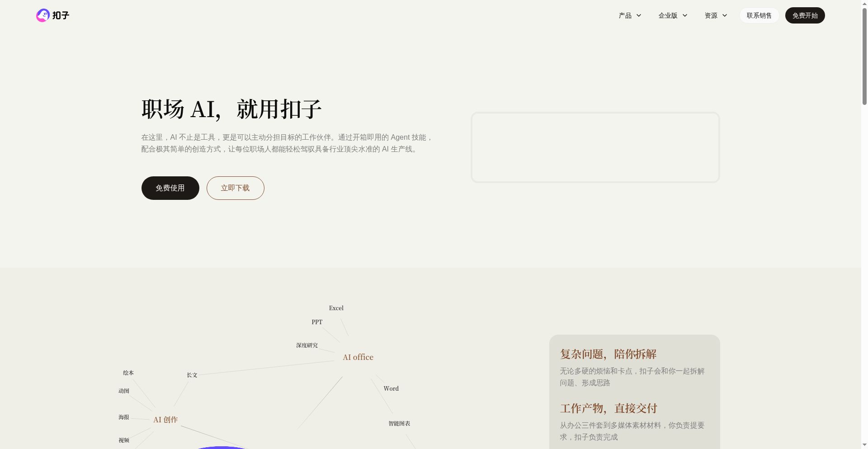Click the hero video preview area

pyautogui.click(x=595, y=147)
